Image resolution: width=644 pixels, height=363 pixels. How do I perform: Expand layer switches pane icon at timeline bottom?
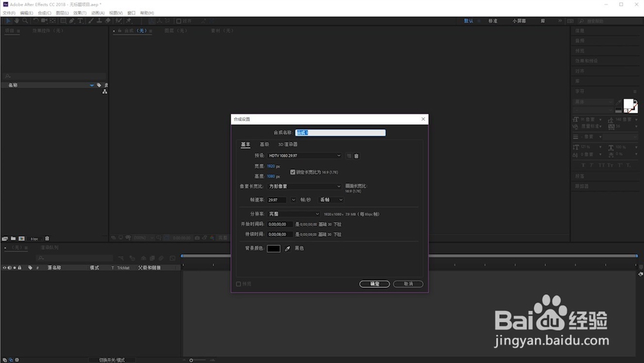pos(5,360)
